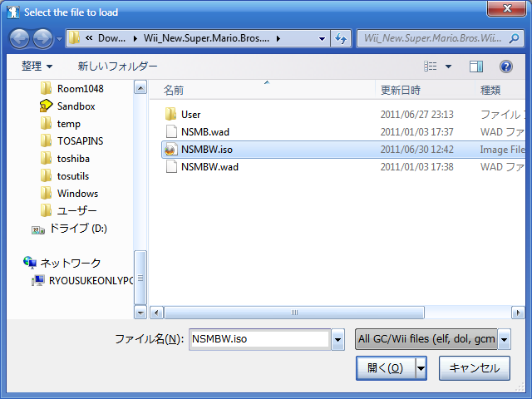
Task: Click 新しいフォルダー to create a folder
Action: pos(117,66)
